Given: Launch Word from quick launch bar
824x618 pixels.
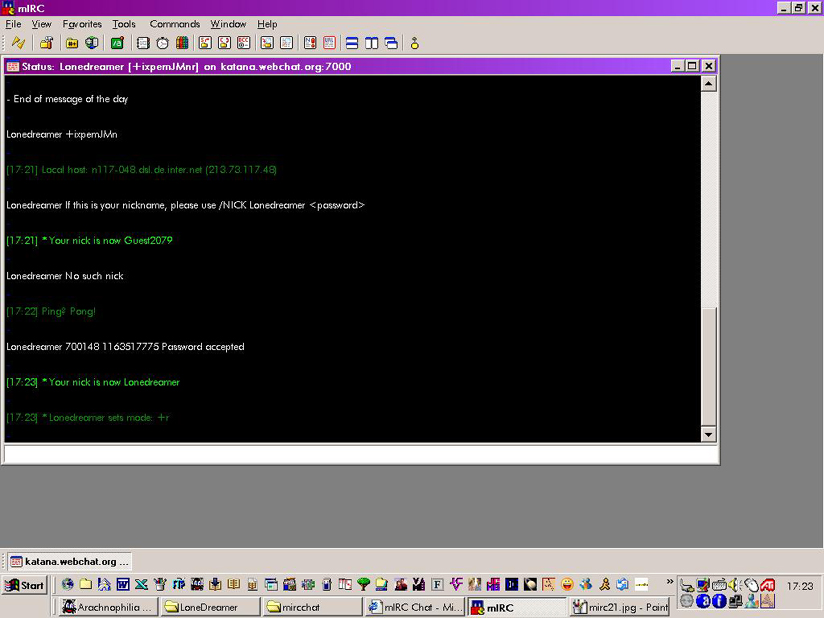Looking at the screenshot, I should click(123, 584).
